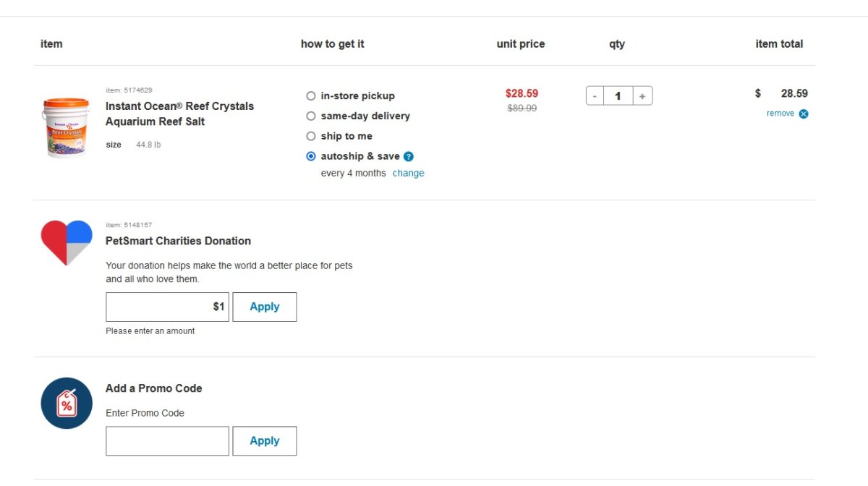The height and width of the screenshot is (486, 868).
Task: Click the Reef Crystals bucket product image
Action: click(65, 127)
